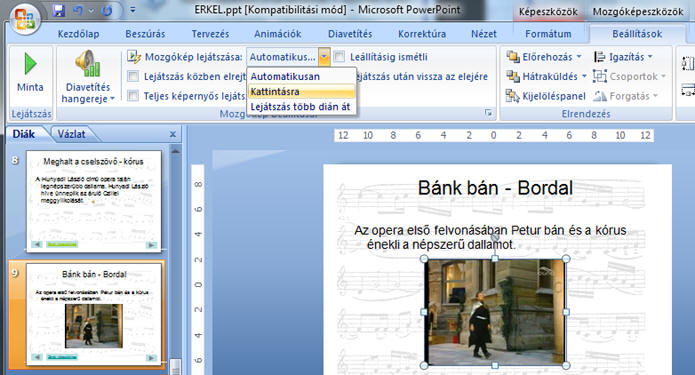Open the Előrehozás bring forward menu
Viewport: 695px width, 375px height.
point(544,57)
